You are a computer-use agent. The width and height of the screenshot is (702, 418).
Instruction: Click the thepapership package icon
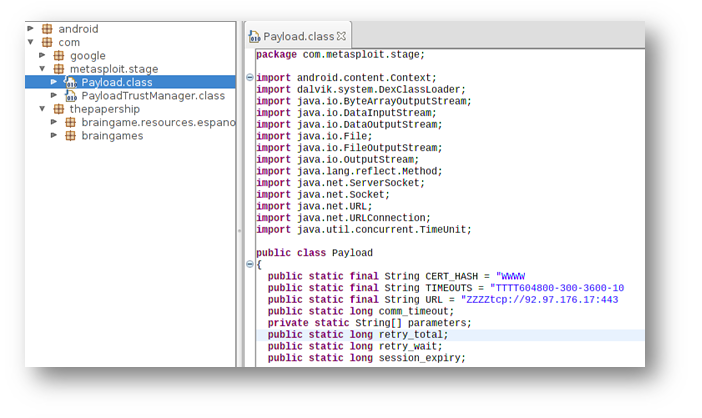coord(59,109)
